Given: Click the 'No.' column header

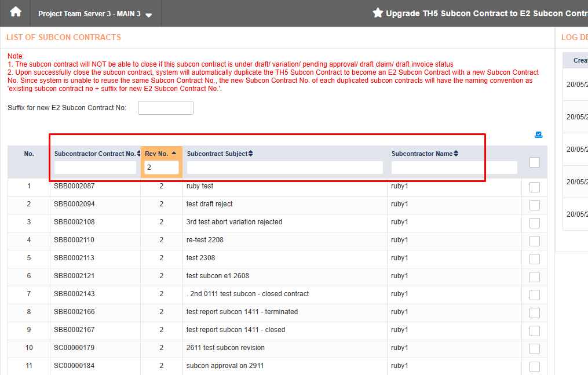Looking at the screenshot, I should pyautogui.click(x=29, y=154).
